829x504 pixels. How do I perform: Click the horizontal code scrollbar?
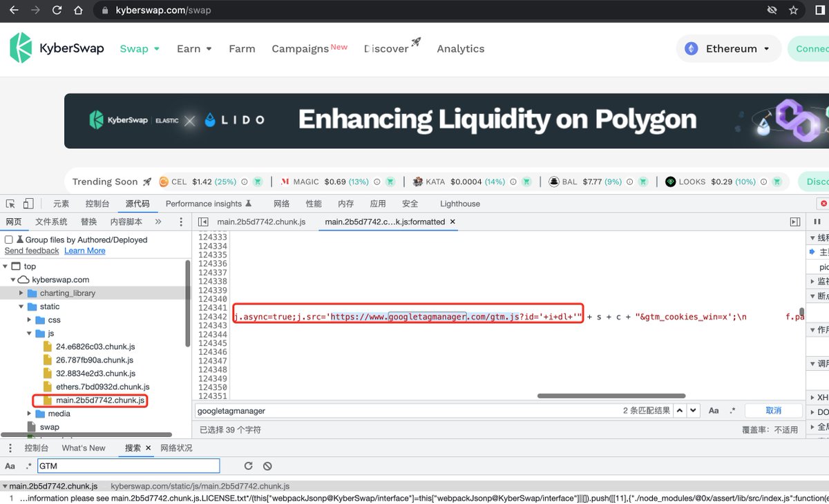pos(611,396)
